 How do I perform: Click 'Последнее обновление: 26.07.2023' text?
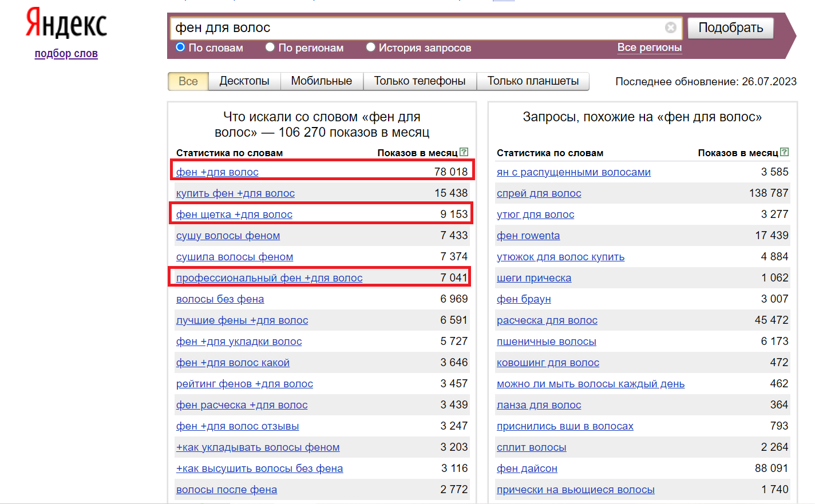pos(706,81)
